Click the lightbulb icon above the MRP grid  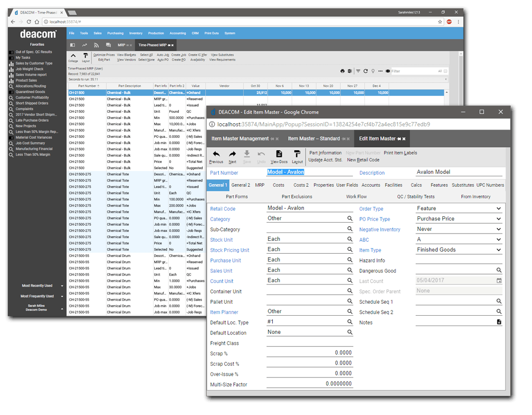point(373,71)
